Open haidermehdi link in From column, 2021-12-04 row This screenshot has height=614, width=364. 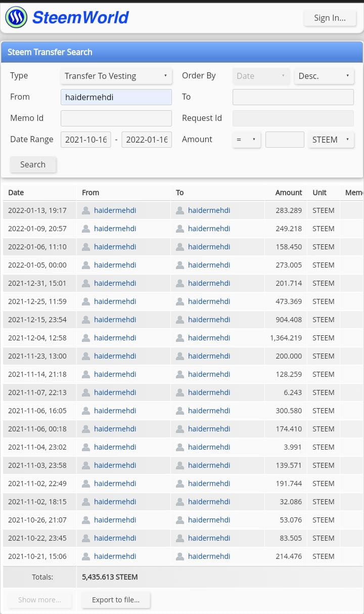coord(115,338)
